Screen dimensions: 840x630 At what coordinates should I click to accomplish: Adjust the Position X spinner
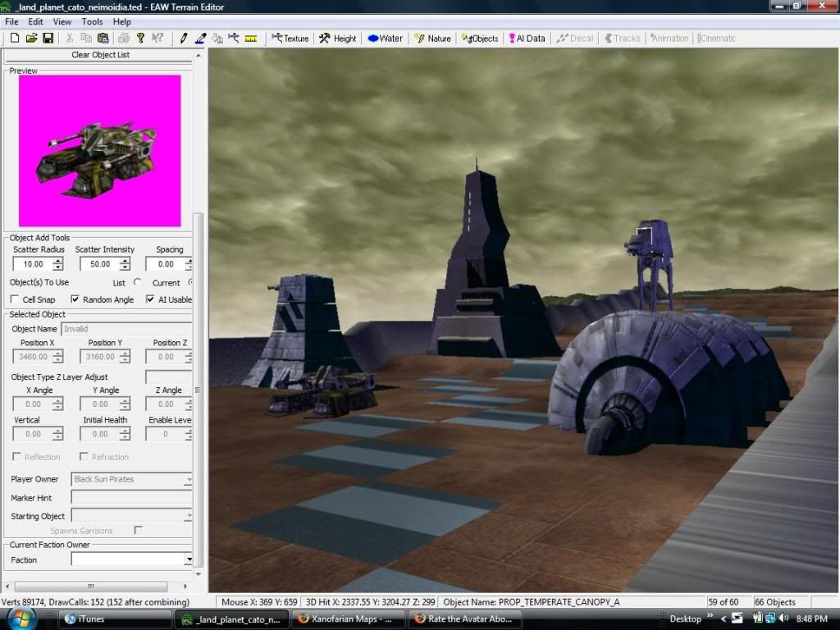click(x=58, y=356)
